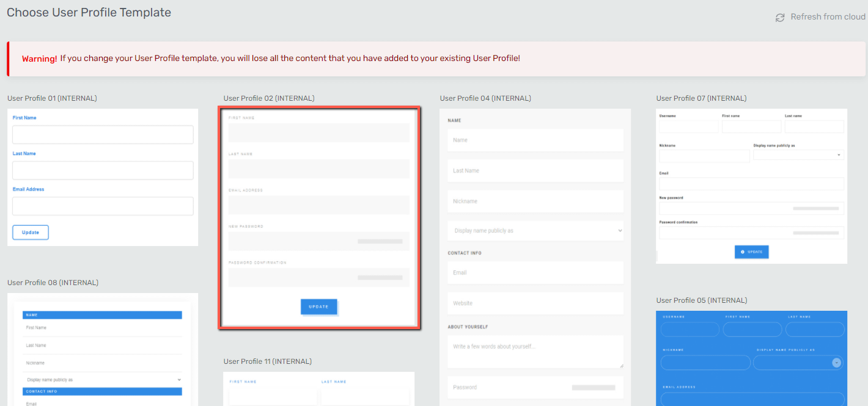Screen dimensions: 868x406
Task: Click the round dropdown arrow in Profile 05 preview
Action: coord(836,363)
